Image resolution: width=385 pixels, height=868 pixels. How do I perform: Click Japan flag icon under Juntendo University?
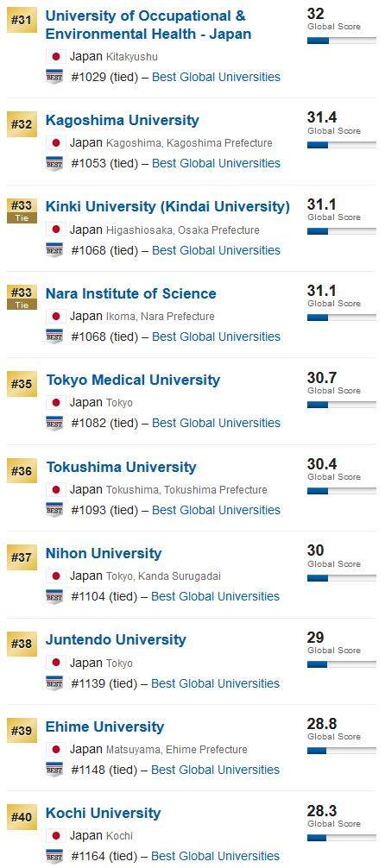click(x=55, y=663)
